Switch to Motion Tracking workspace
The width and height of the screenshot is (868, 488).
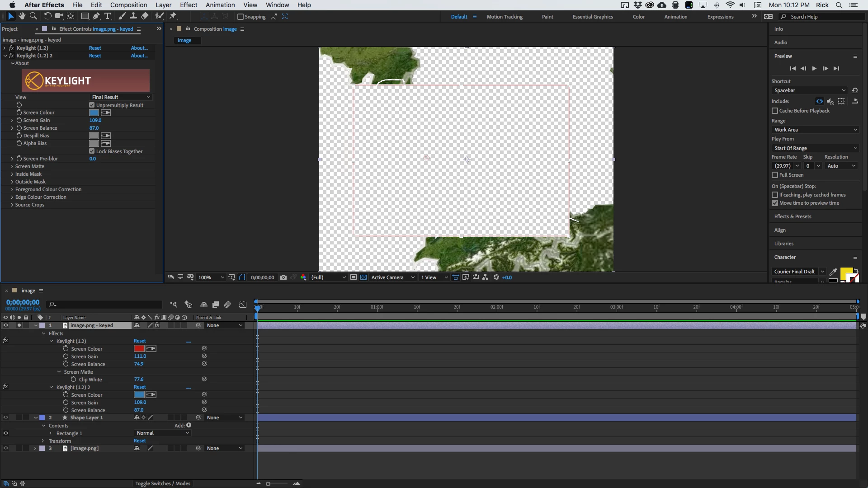coord(505,17)
